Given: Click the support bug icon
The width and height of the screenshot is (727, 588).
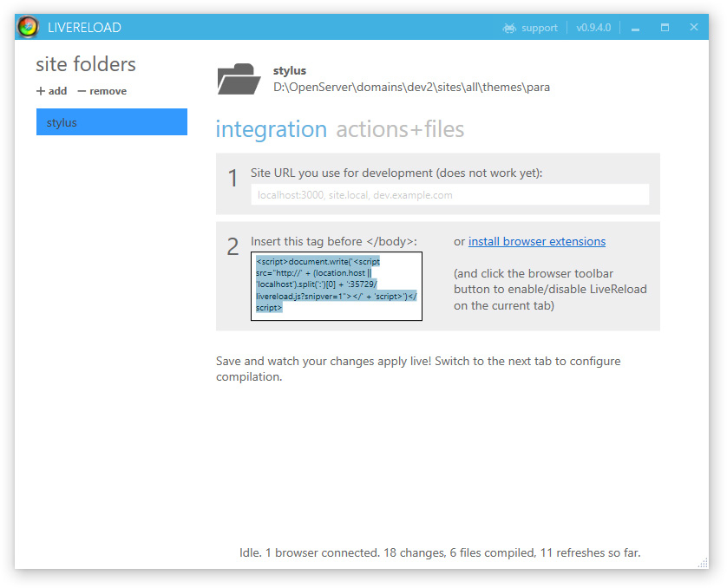Looking at the screenshot, I should [509, 28].
